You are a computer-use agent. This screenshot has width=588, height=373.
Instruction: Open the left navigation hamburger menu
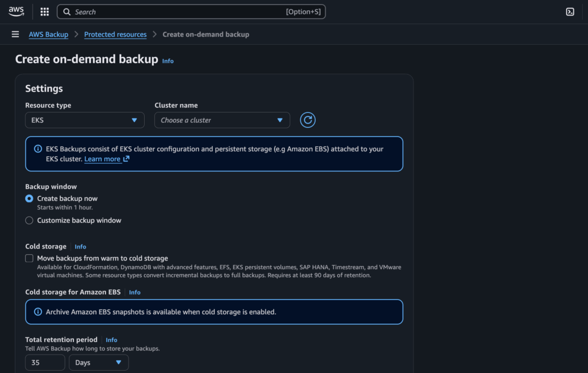(x=15, y=34)
